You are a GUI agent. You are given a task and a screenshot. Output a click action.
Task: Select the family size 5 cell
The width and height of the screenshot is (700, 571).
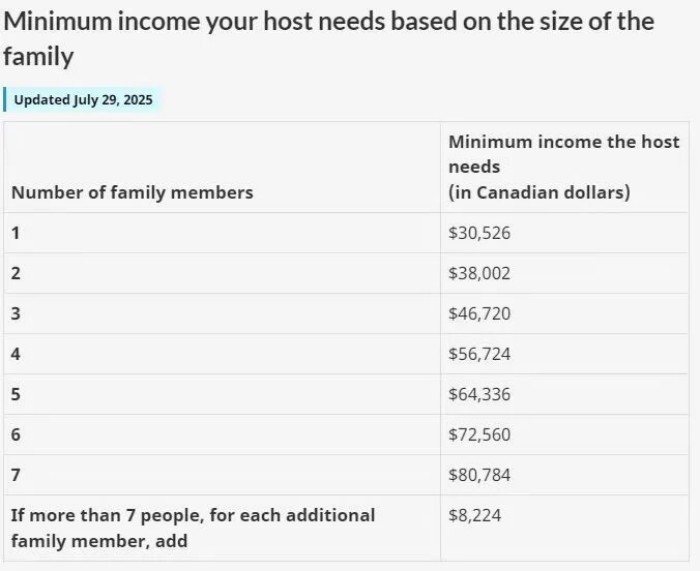(x=16, y=394)
